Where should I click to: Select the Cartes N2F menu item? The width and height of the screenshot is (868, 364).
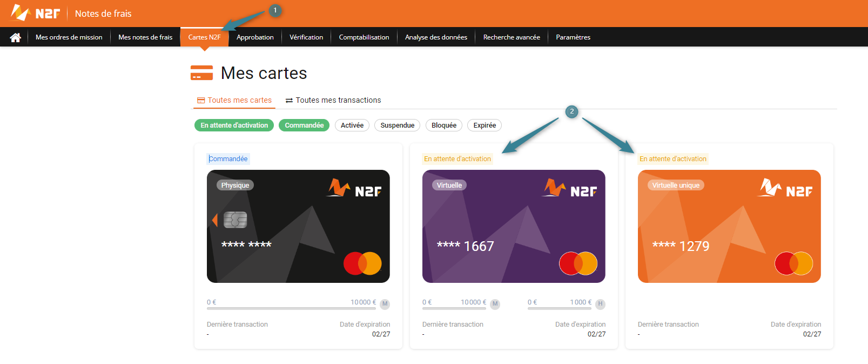pos(204,37)
